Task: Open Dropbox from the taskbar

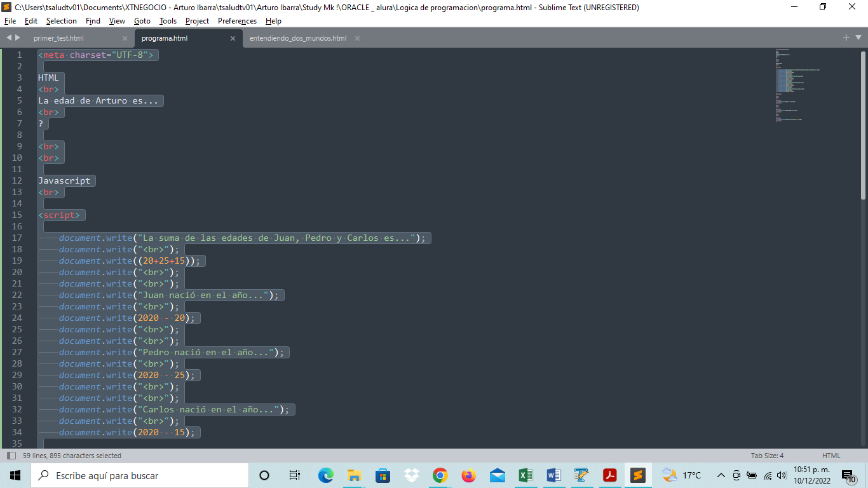Action: (x=411, y=475)
